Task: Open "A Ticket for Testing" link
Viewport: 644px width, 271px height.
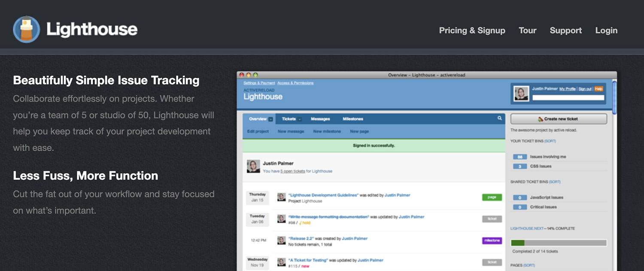Action: tap(308, 260)
